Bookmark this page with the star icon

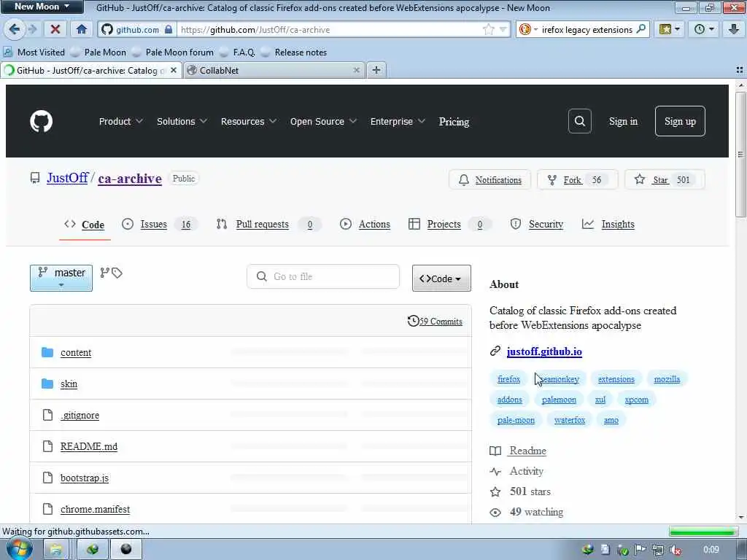click(x=488, y=29)
